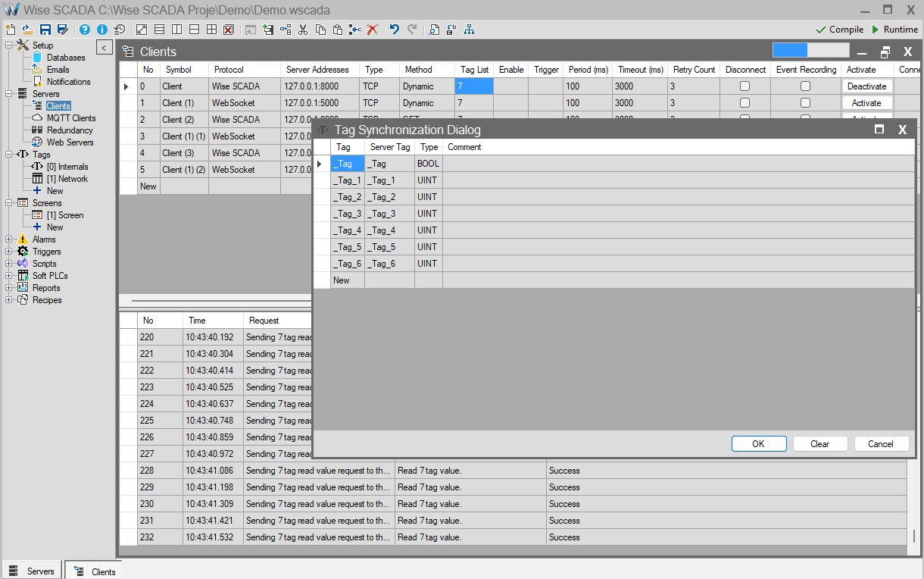Expand the Soft PLCs tree node
This screenshot has width=924, height=579.
click(9, 276)
